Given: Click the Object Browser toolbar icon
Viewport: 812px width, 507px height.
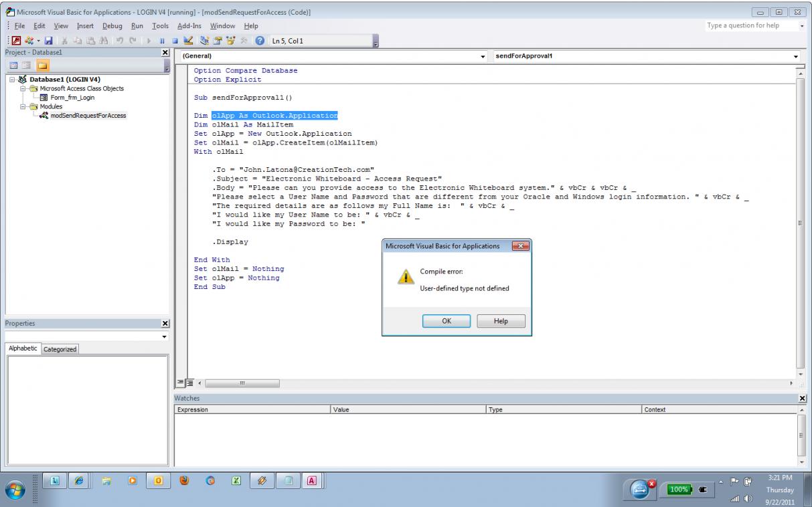Looking at the screenshot, I should coord(230,41).
